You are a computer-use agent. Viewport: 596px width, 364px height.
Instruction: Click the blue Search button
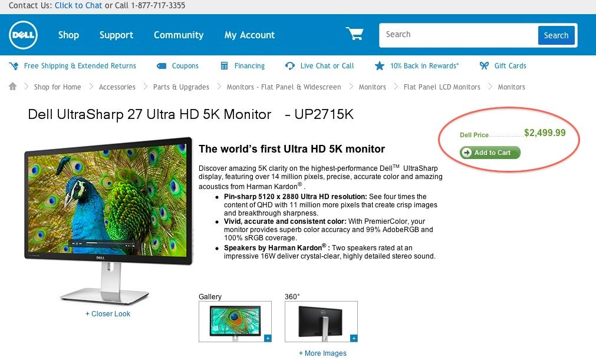coord(556,35)
